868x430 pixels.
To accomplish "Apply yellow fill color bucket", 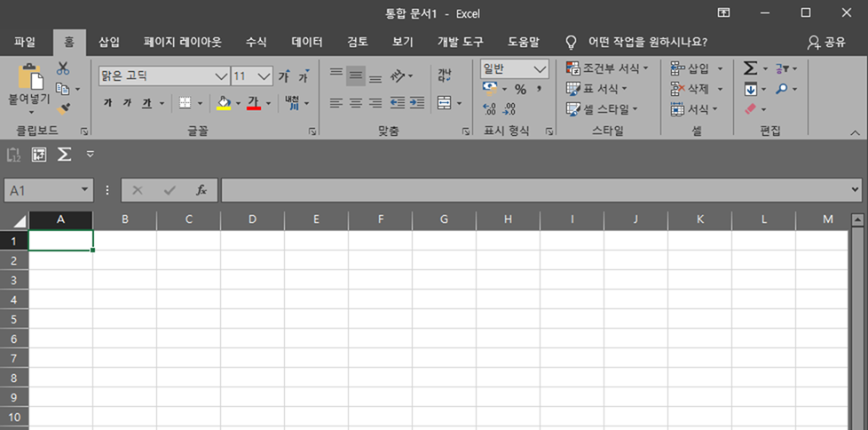I will coord(223,103).
